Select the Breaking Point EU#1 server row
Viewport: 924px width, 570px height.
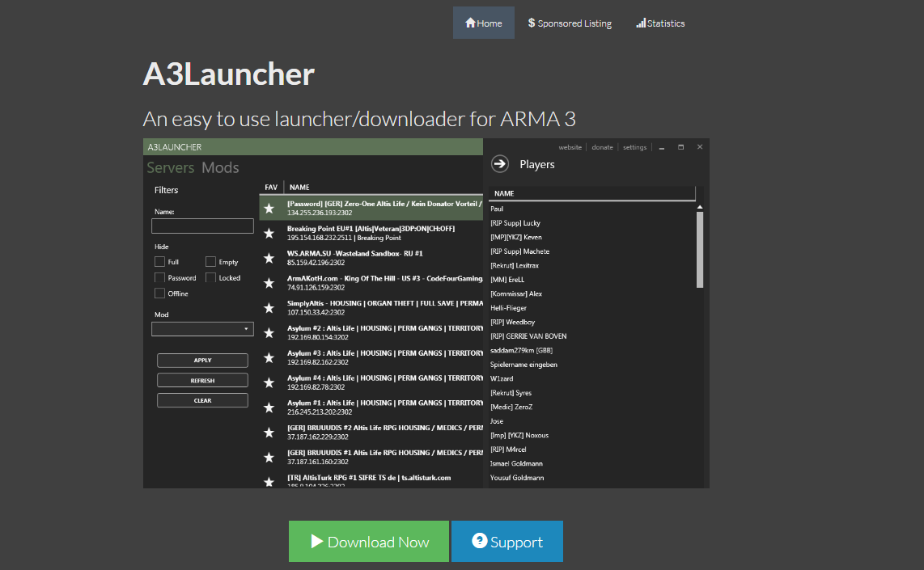click(x=371, y=233)
